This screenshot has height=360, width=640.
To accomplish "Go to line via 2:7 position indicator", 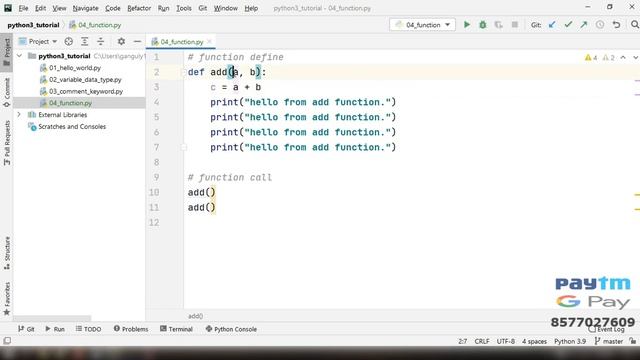I will (x=462, y=341).
